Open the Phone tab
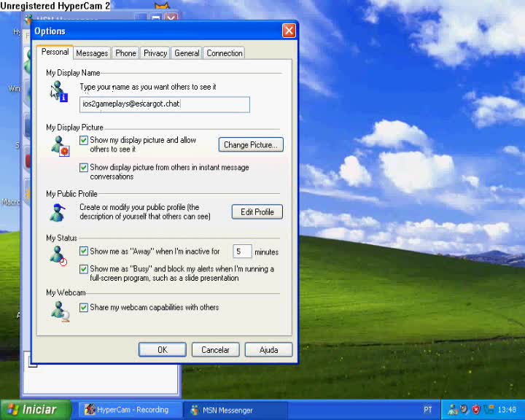Viewport: 525px width, 420px height. click(125, 53)
